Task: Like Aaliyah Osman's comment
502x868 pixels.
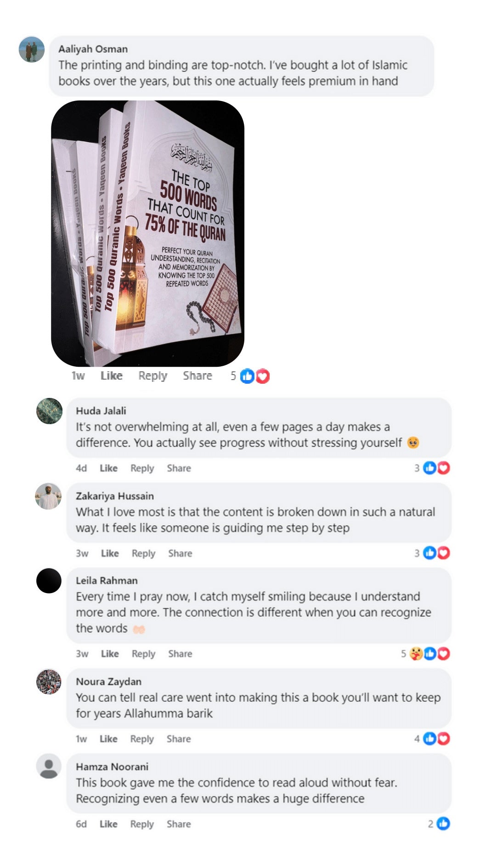Action: [112, 376]
